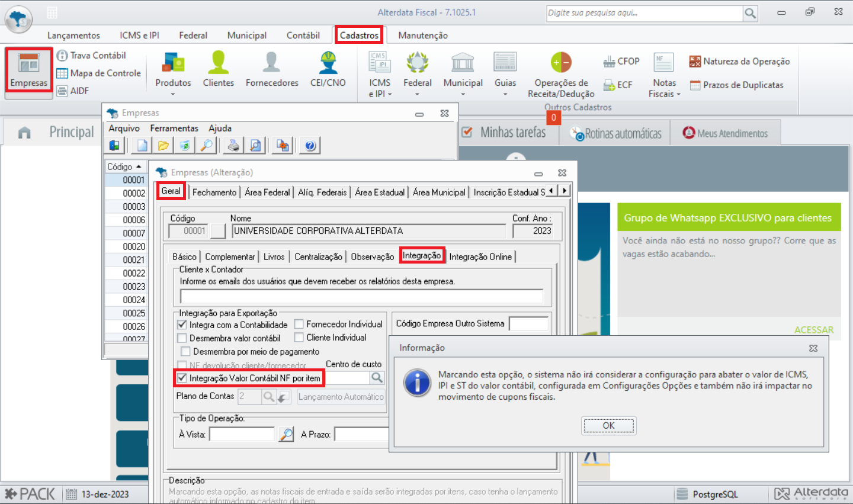
Task: Open the ECF registry
Action: point(618,85)
